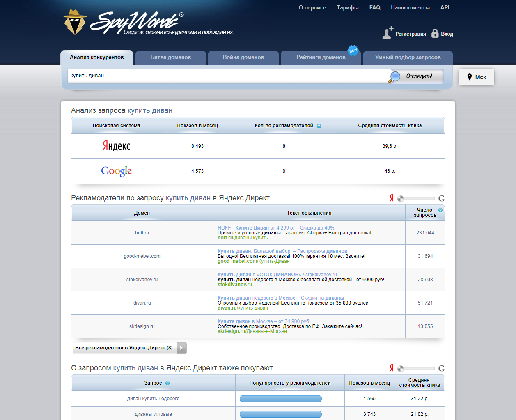Open the Мск region selector
Viewport: 516px width, 420px height.
click(x=477, y=77)
